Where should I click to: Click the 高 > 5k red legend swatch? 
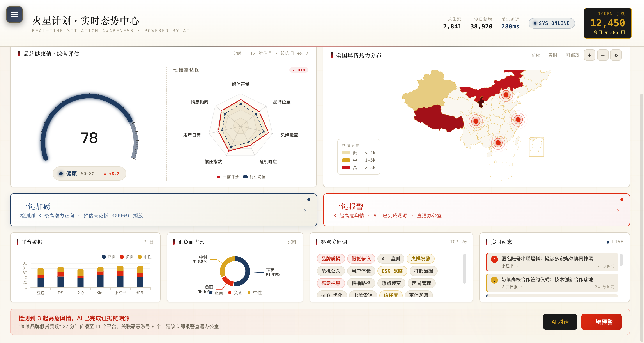click(346, 168)
